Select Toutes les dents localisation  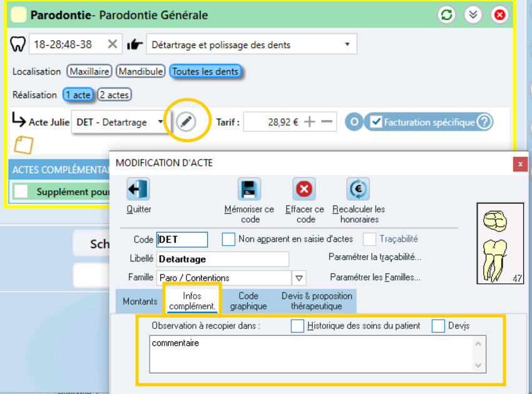pos(205,71)
